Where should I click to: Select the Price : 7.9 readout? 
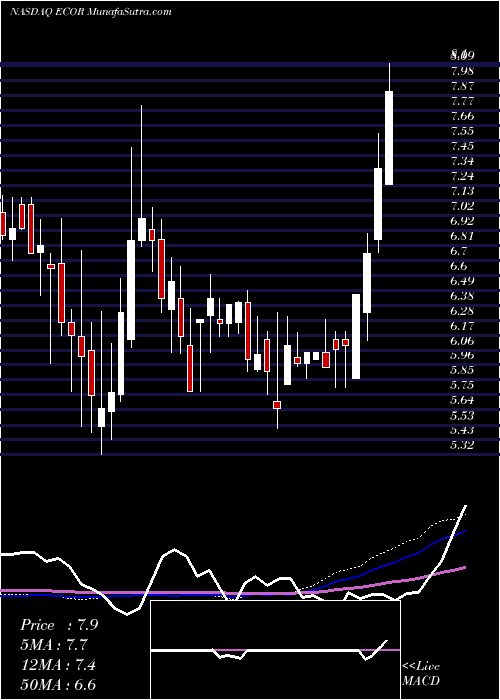[58, 625]
